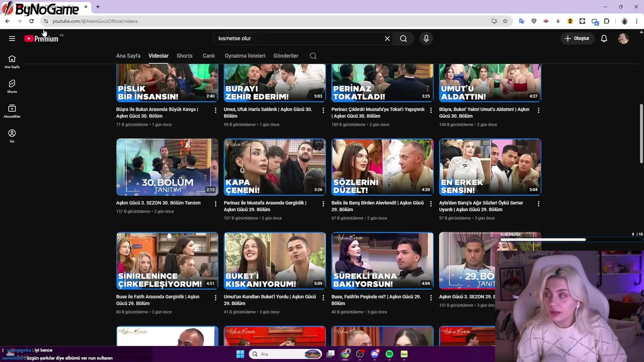Open video title Buse, Fatih'in Peşinde mi?

(376, 300)
